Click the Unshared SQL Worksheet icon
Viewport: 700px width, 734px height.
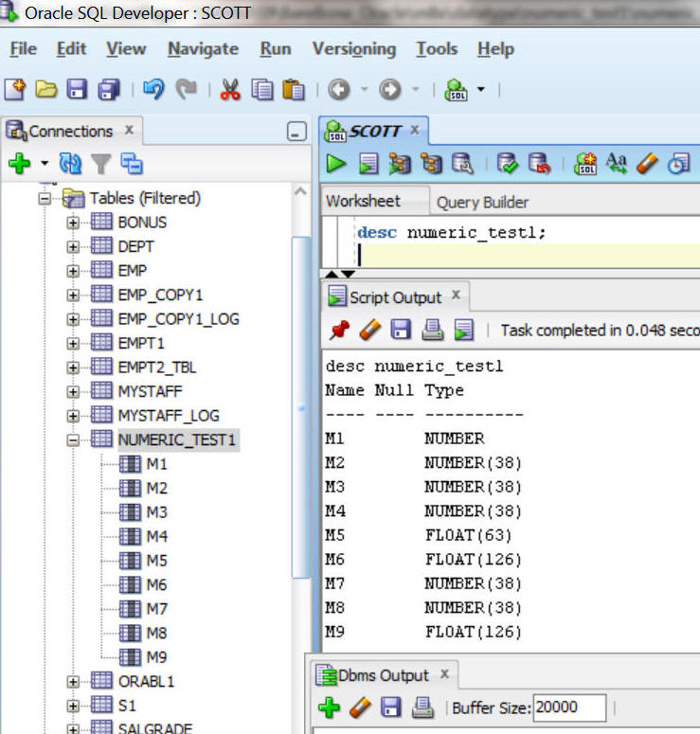(585, 164)
